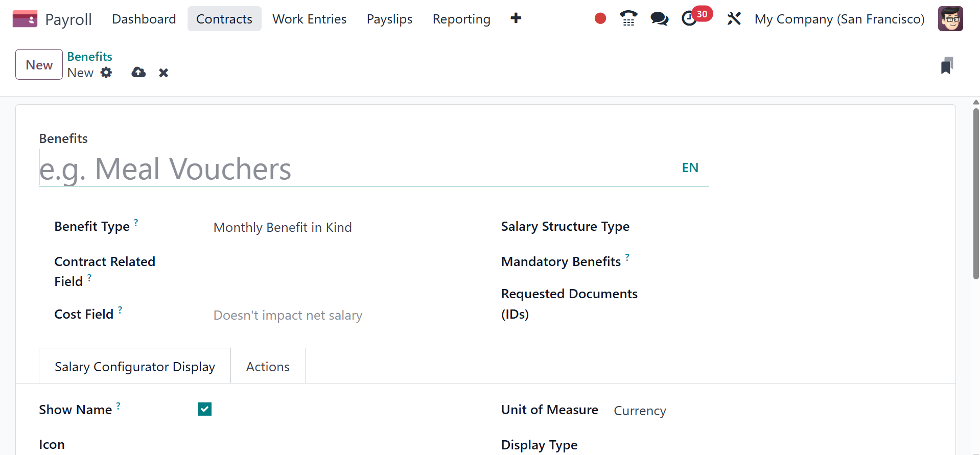Open the Work Entries menu
The image size is (980, 455).
tap(309, 19)
